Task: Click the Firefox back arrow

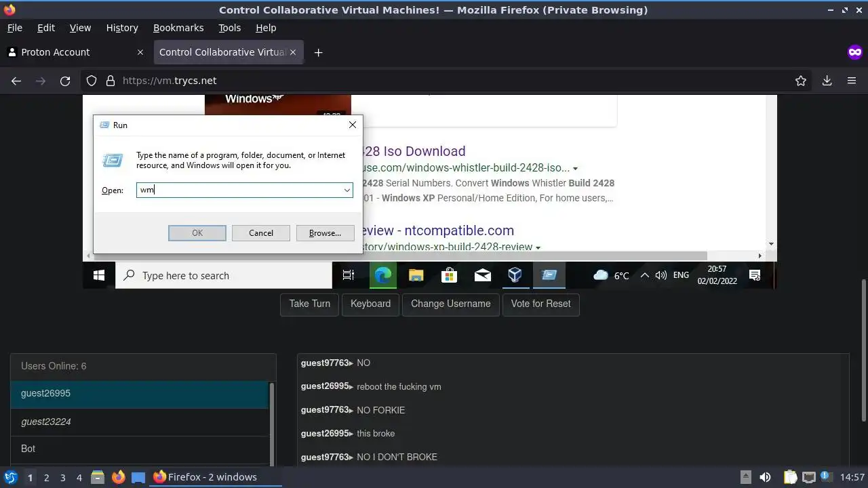Action: [16, 81]
